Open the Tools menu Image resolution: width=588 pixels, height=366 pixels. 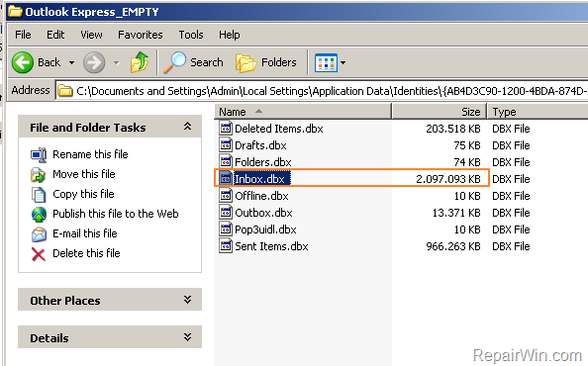(191, 35)
